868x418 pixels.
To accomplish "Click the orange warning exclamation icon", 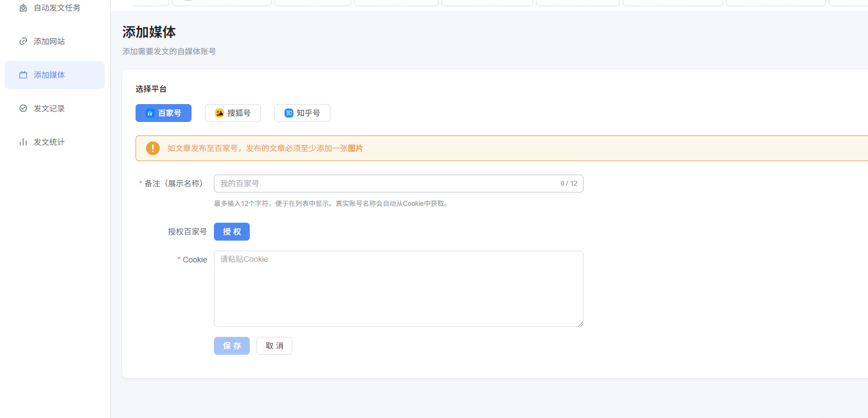I will (153, 148).
